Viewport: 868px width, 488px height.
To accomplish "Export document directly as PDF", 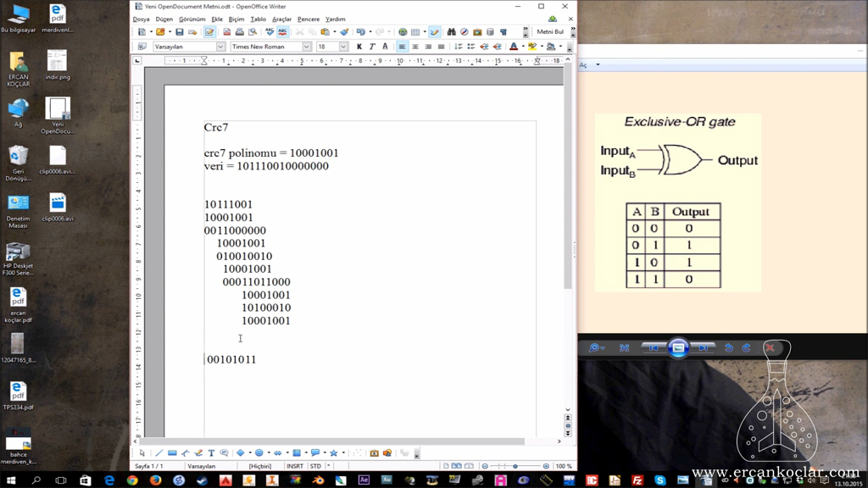I will (x=227, y=32).
